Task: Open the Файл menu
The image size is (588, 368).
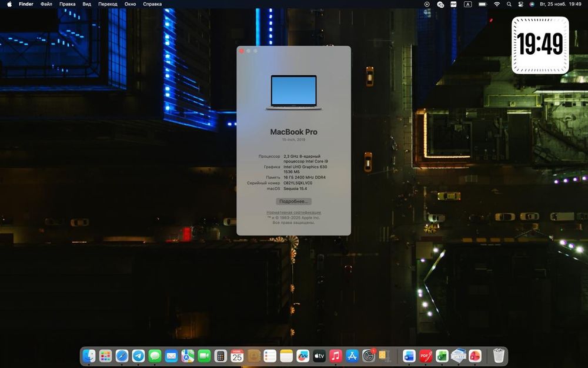Action: pos(46,4)
